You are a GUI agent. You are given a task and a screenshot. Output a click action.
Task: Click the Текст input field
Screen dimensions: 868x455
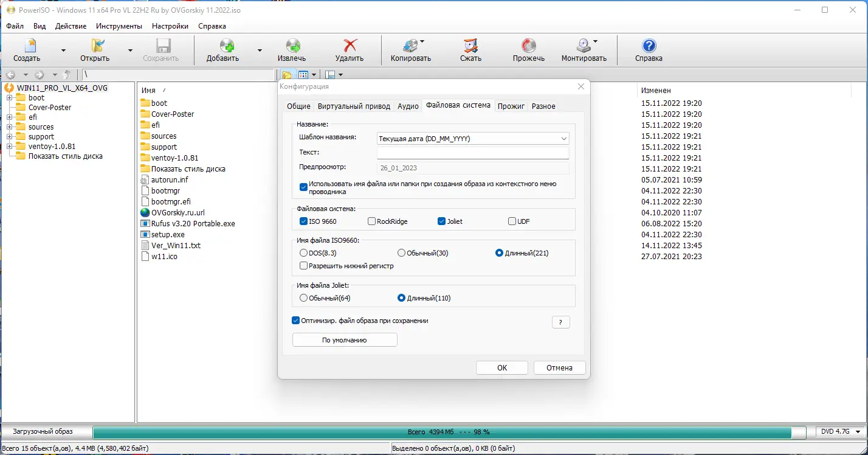(x=473, y=153)
